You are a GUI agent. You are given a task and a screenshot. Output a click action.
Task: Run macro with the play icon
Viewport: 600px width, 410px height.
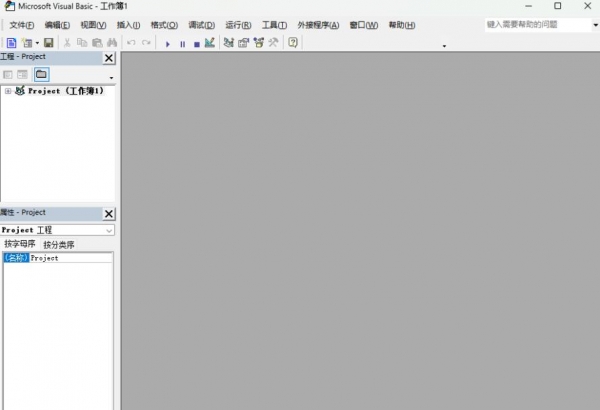pyautogui.click(x=168, y=44)
